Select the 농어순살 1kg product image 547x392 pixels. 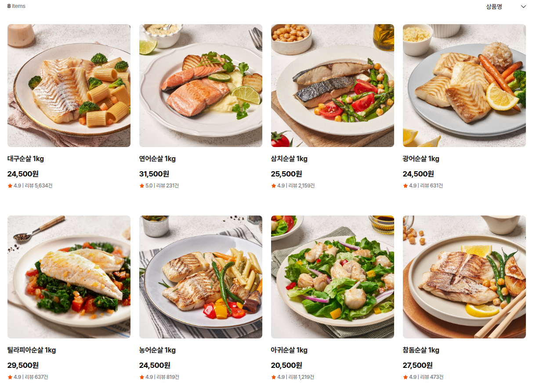click(201, 277)
